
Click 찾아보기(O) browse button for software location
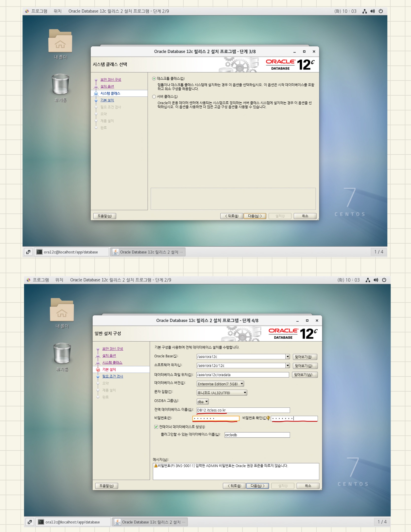(305, 366)
